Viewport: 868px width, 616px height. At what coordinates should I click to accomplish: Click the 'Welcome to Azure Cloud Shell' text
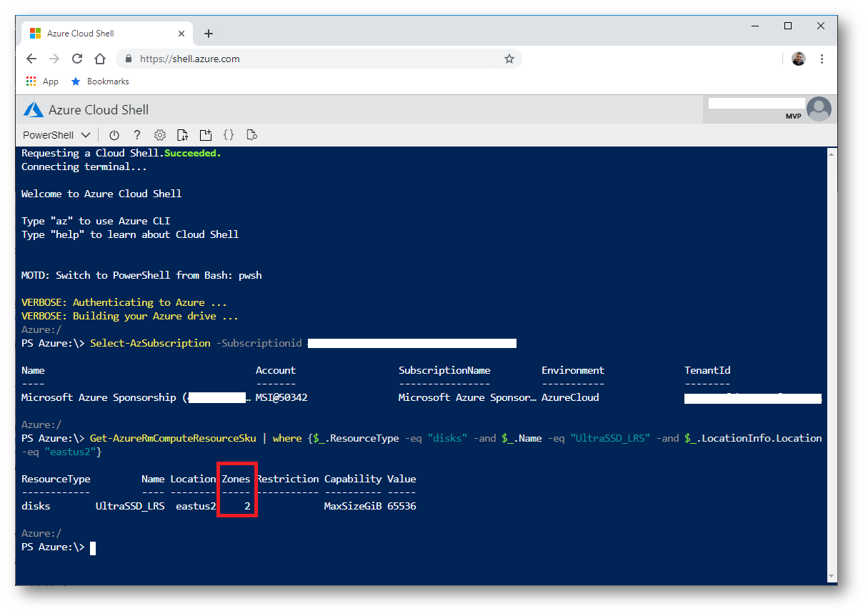tap(101, 194)
